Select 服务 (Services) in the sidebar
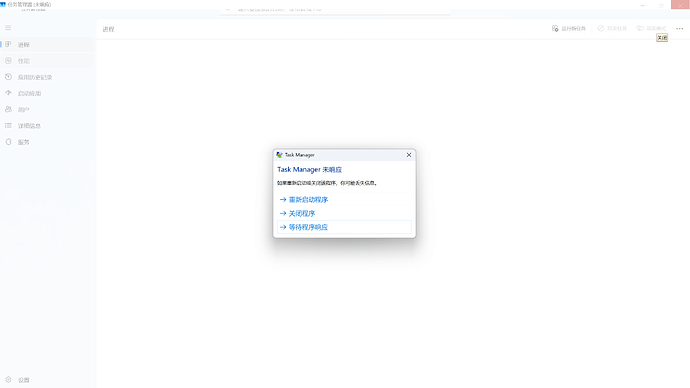Image resolution: width=690 pixels, height=388 pixels. pyautogui.click(x=47, y=142)
